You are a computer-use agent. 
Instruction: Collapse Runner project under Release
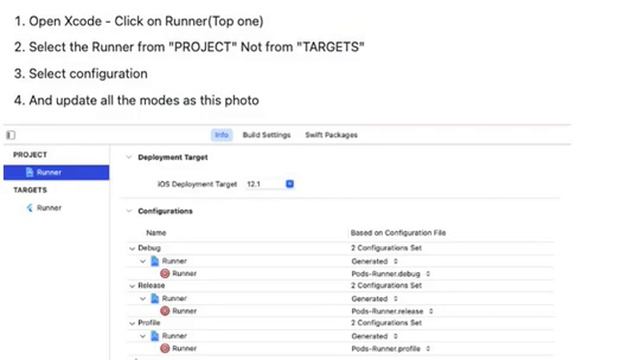pyautogui.click(x=143, y=298)
